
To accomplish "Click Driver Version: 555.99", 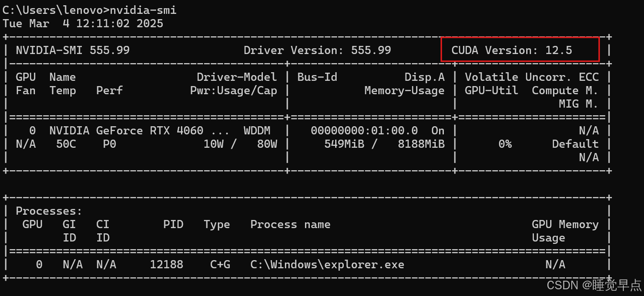I will point(317,50).
